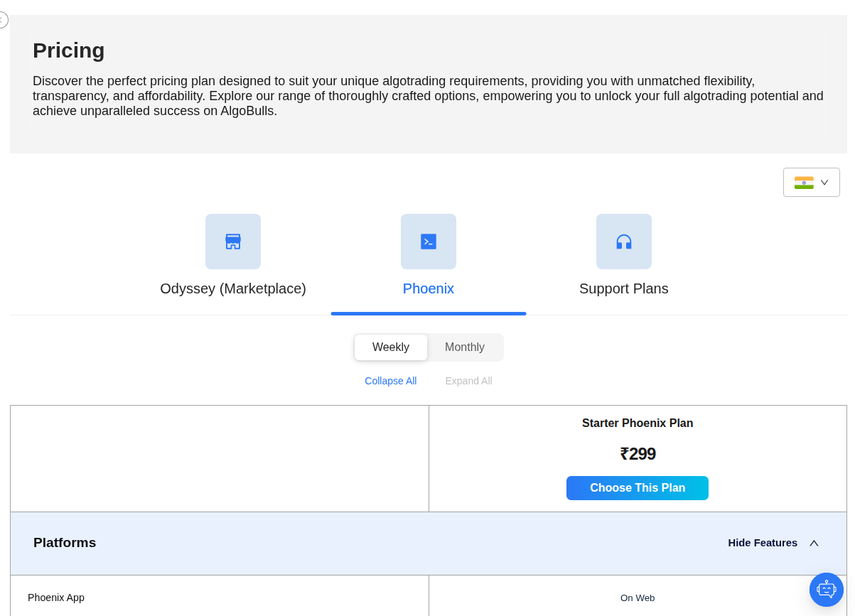
Task: Collapse Platforms section using the up chevron
Action: (814, 543)
